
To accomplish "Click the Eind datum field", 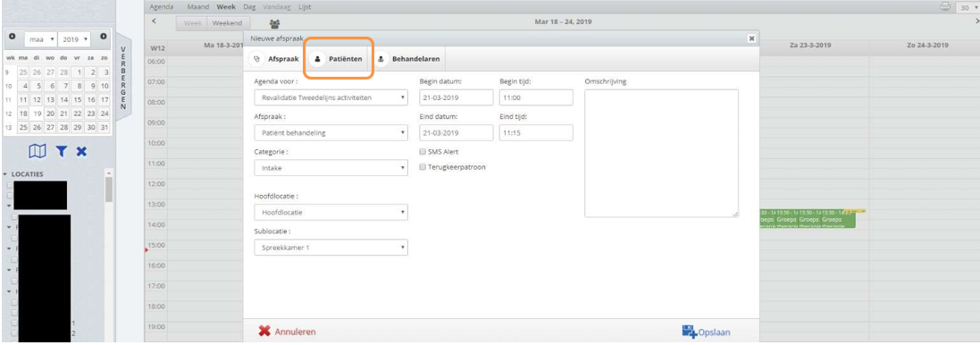I will point(456,132).
